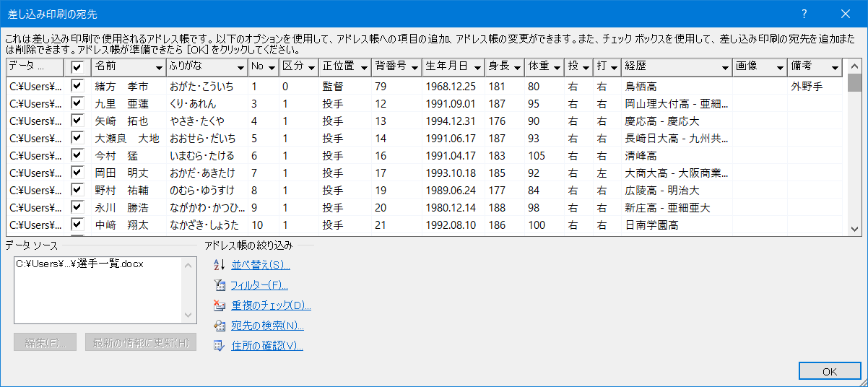
Task: Click the birthdate cell 1980.12.14
Action: (x=451, y=207)
